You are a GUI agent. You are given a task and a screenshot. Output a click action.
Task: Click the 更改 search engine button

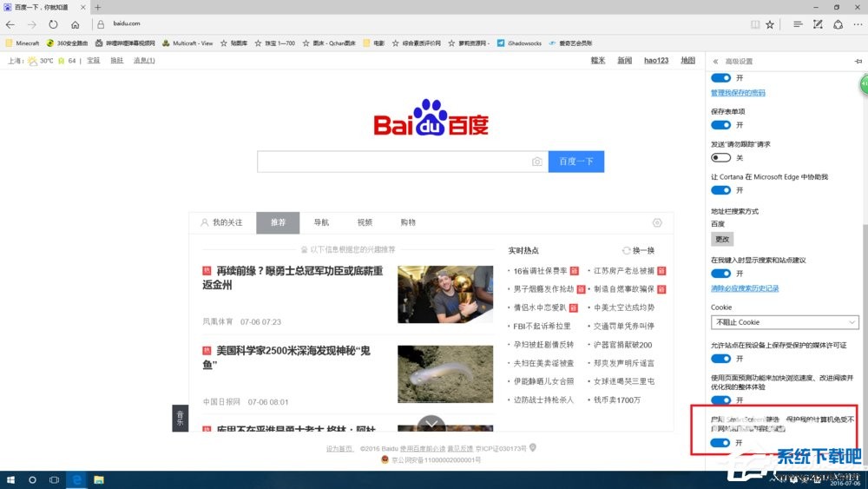722,238
